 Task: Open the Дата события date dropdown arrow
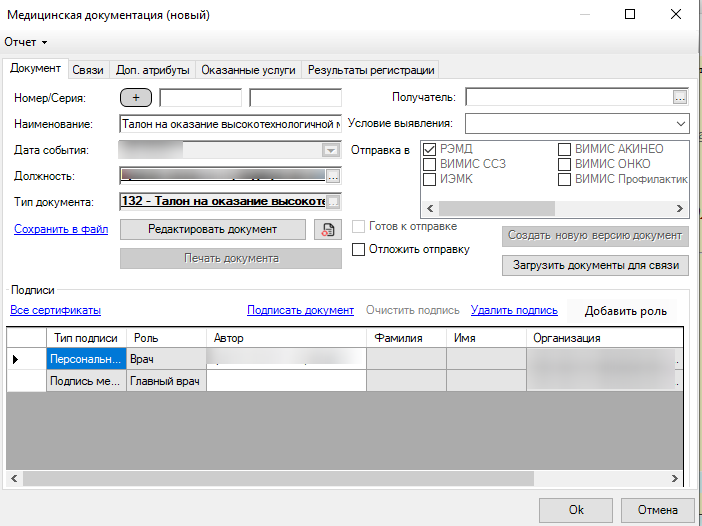pos(330,150)
